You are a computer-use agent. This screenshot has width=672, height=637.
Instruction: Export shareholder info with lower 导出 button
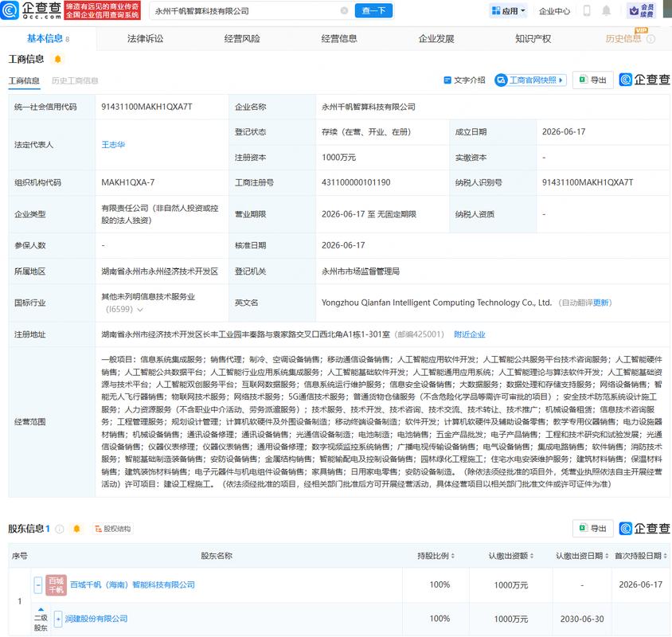592,528
